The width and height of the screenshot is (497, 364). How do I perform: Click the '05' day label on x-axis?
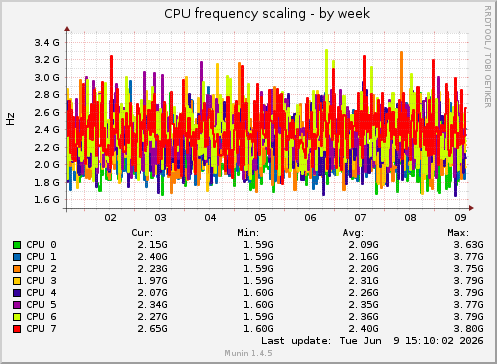(x=261, y=218)
